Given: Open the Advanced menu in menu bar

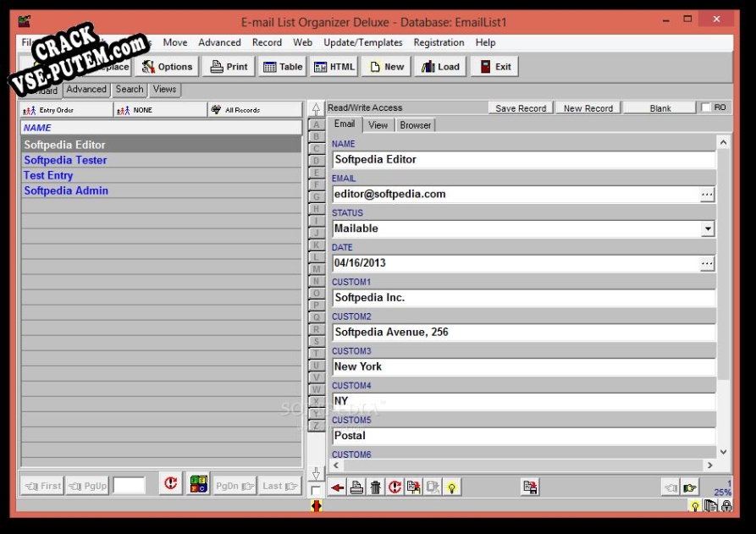Looking at the screenshot, I should (219, 42).
